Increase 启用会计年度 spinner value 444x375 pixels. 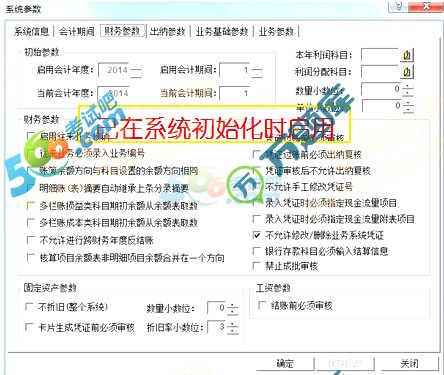pos(136,67)
